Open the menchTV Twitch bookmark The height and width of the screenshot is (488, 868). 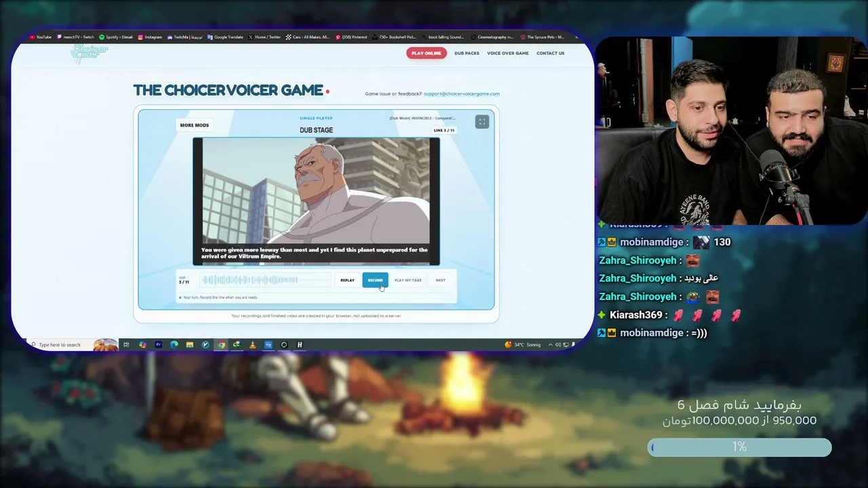point(76,37)
